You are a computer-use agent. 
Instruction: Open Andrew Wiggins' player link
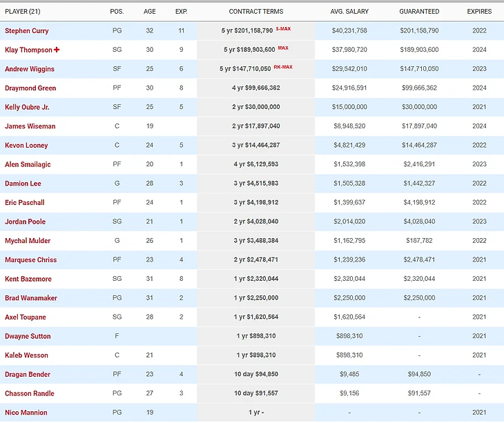click(x=29, y=69)
